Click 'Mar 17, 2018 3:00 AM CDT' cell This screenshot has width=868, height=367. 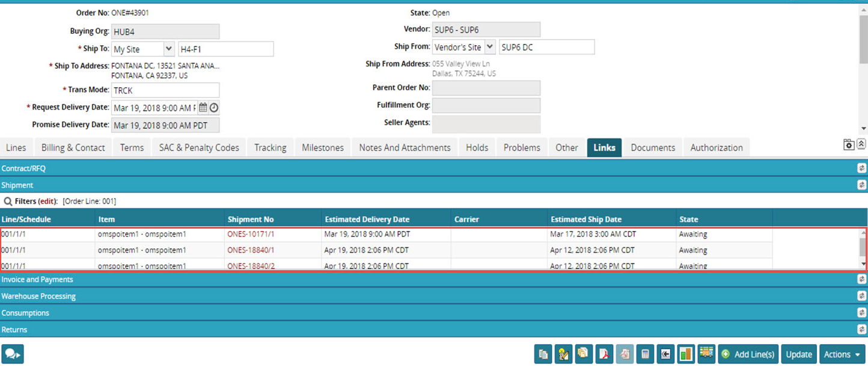[592, 234]
